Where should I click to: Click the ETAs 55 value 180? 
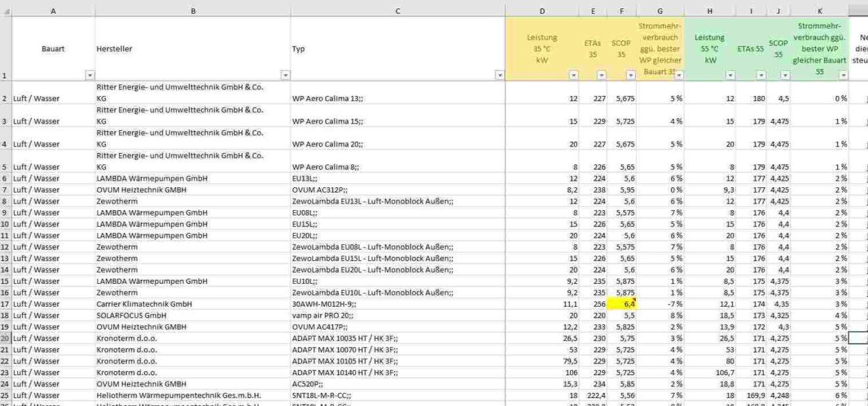click(x=751, y=93)
